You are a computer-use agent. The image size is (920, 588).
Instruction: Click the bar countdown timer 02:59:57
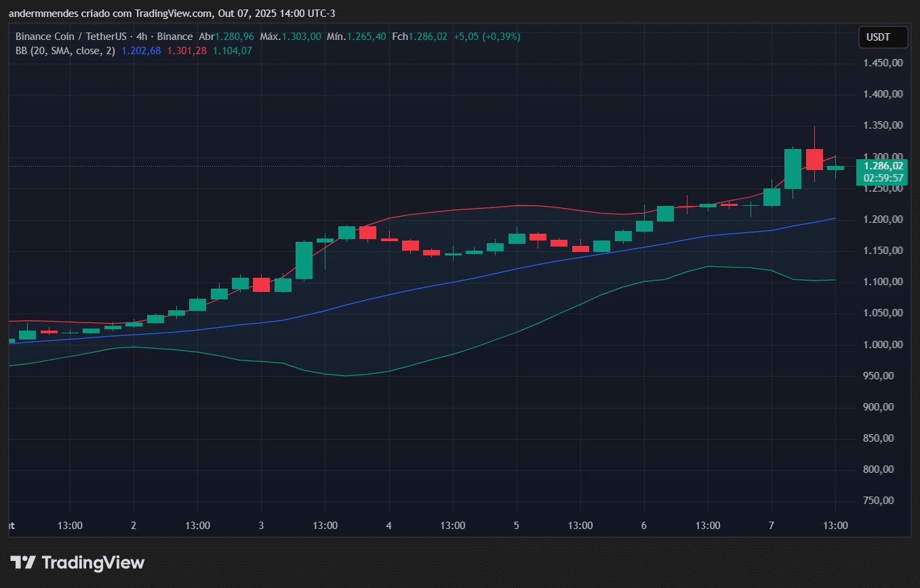(x=882, y=178)
